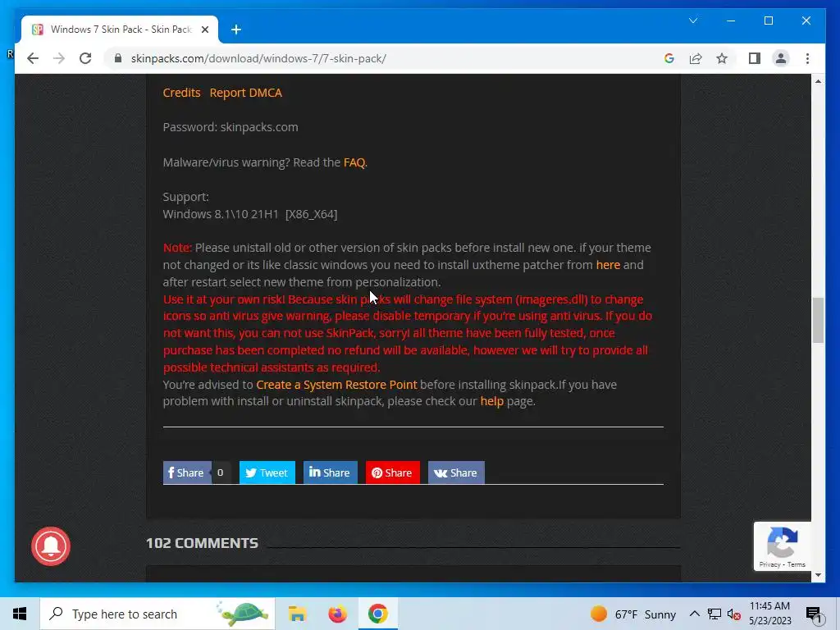840x630 pixels.
Task: Click the scrollbar up arrow
Action: coord(818,81)
